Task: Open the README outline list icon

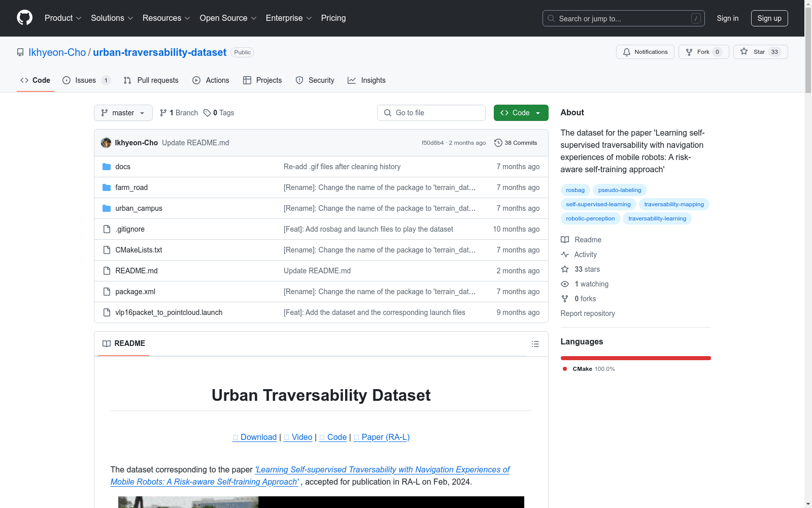Action: [x=535, y=344]
